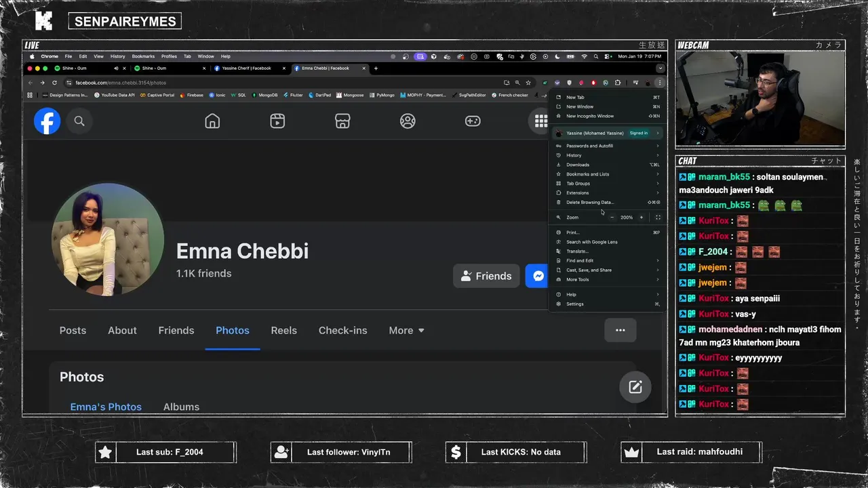This screenshot has height=488, width=868.
Task: Open Downloads from Chrome menu
Action: (607, 165)
